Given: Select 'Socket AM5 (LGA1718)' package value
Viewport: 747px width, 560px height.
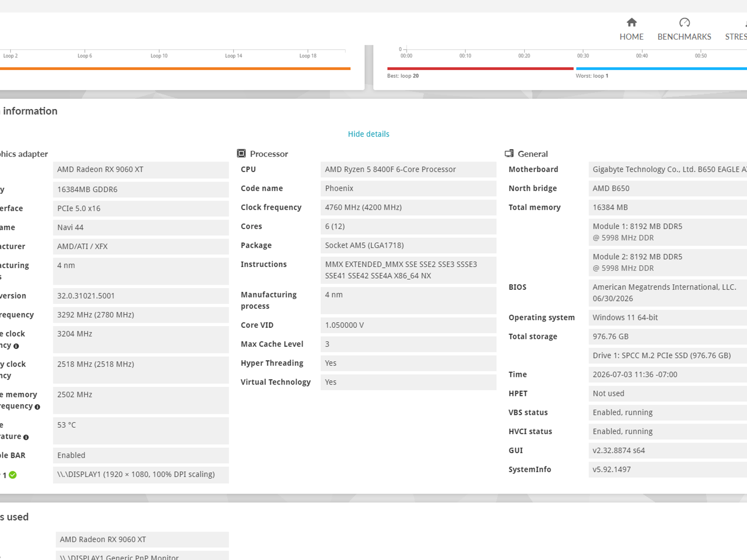Looking at the screenshot, I should point(409,245).
